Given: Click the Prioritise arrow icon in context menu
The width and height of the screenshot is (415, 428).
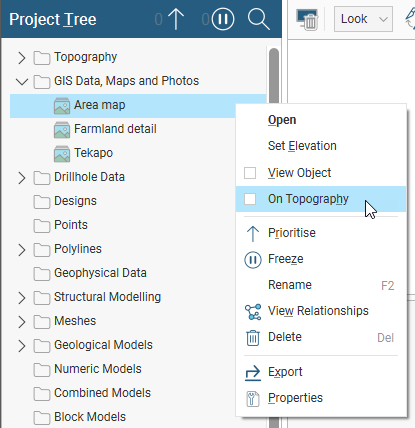Looking at the screenshot, I should tap(253, 233).
